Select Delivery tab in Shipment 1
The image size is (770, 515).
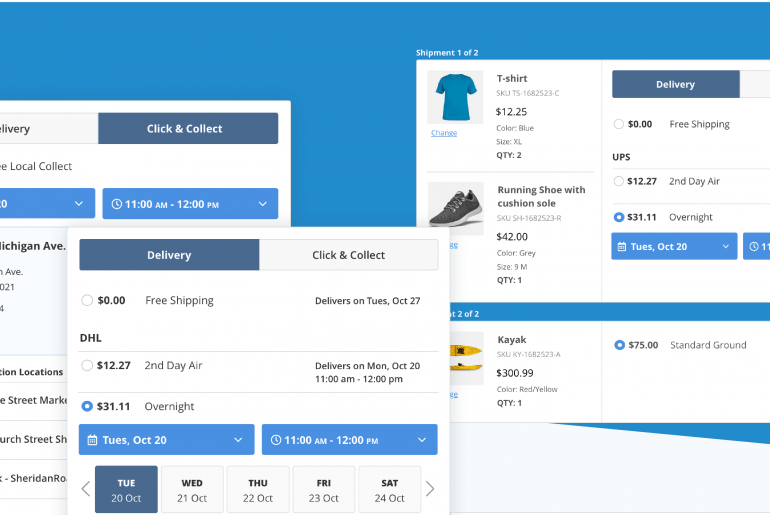(x=676, y=84)
